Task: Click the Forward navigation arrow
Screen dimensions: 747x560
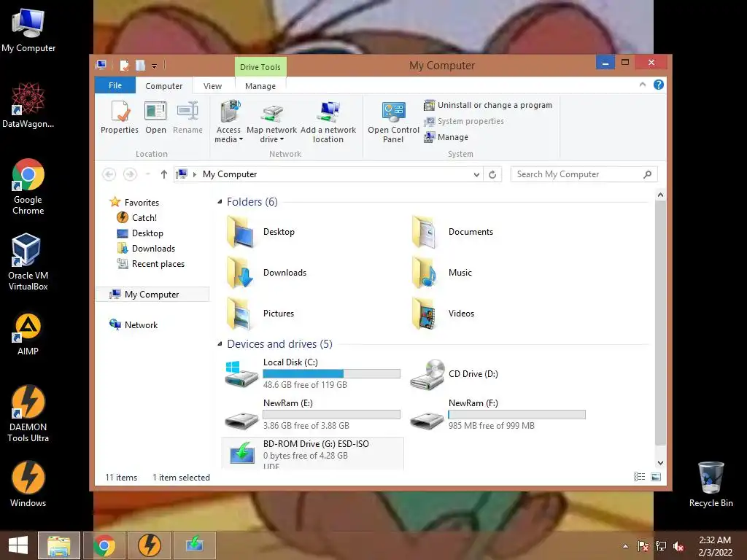Action: (x=130, y=174)
